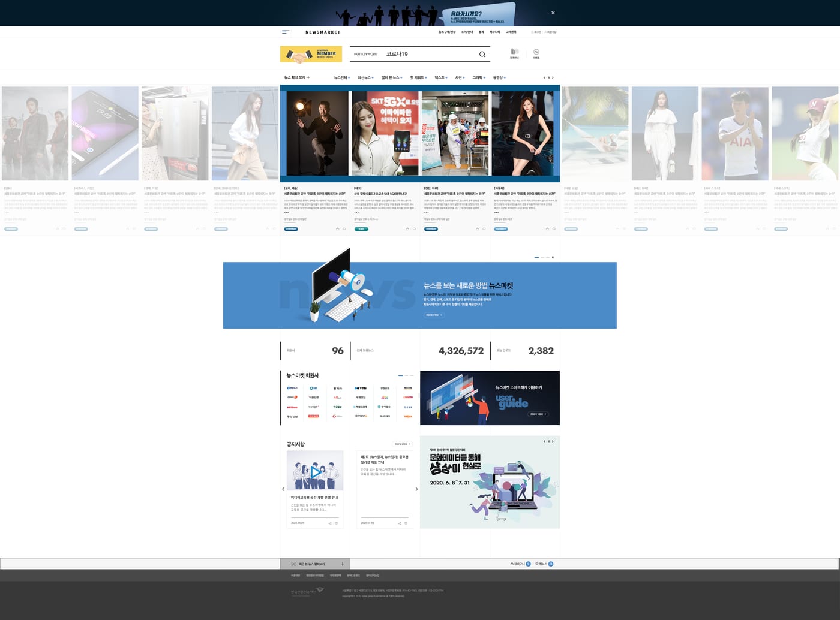The width and height of the screenshot is (840, 620).
Task: Click more view on user guide banner
Action: point(538,414)
